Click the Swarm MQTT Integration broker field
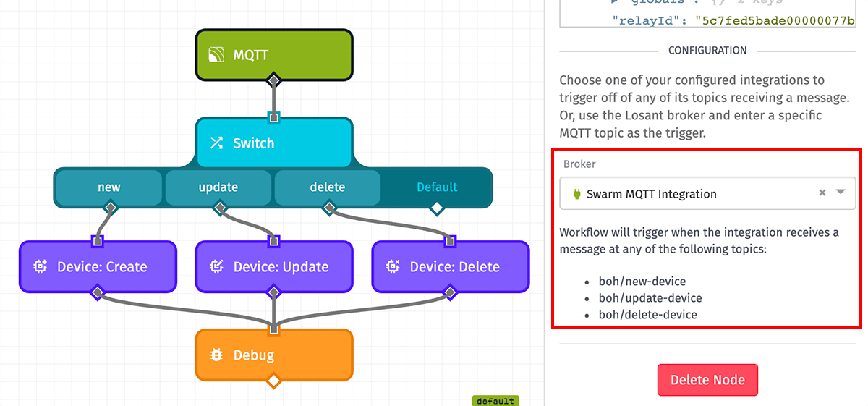This screenshot has width=868, height=406. click(x=707, y=193)
